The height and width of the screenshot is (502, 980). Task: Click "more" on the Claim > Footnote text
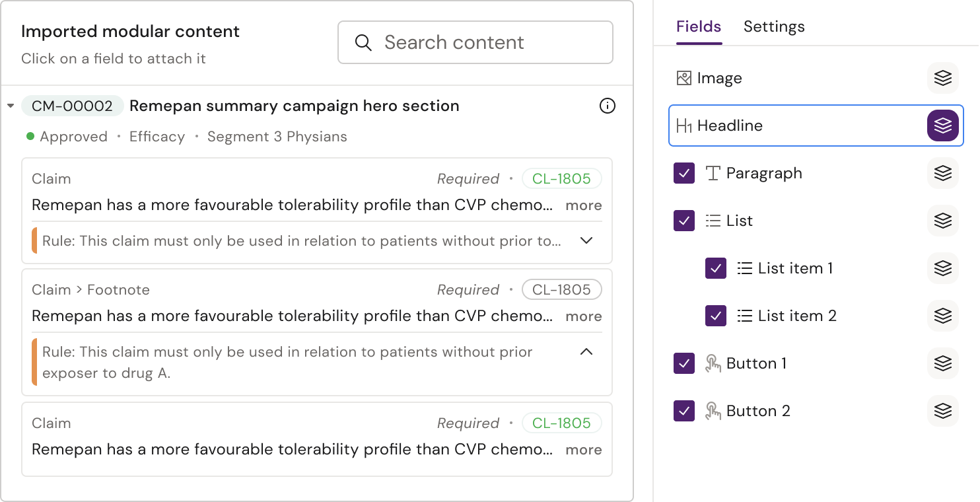[584, 316]
